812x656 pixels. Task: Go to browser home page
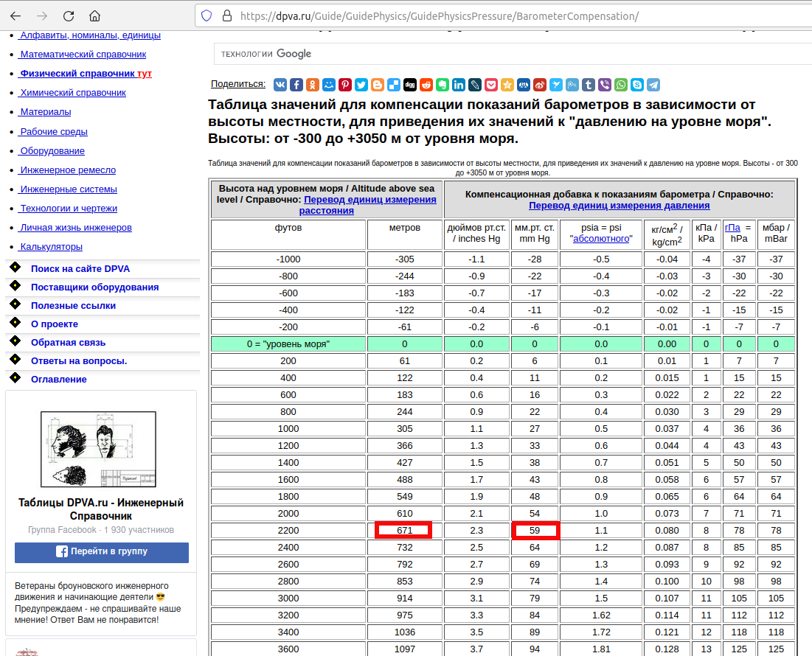[x=94, y=15]
